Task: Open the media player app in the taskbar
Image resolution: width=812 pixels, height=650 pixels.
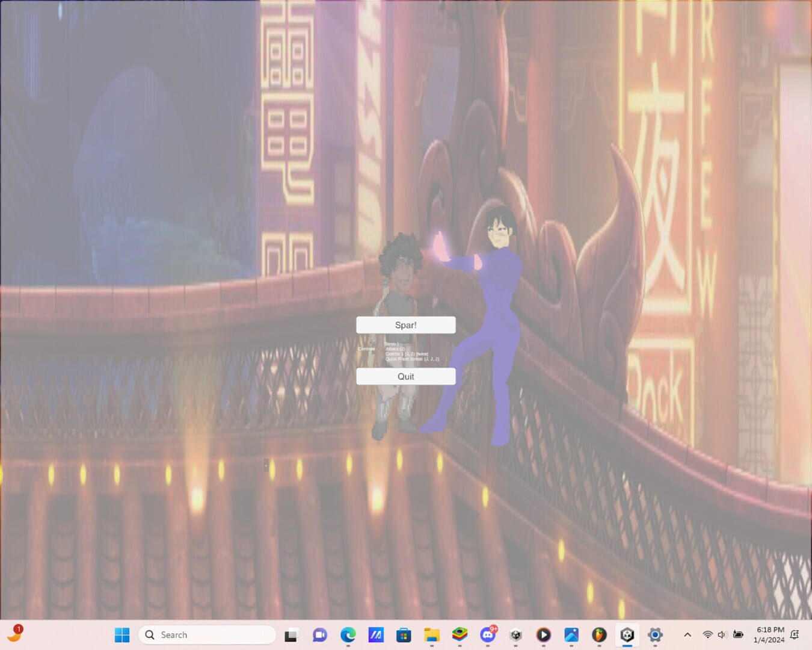Action: pyautogui.click(x=543, y=634)
